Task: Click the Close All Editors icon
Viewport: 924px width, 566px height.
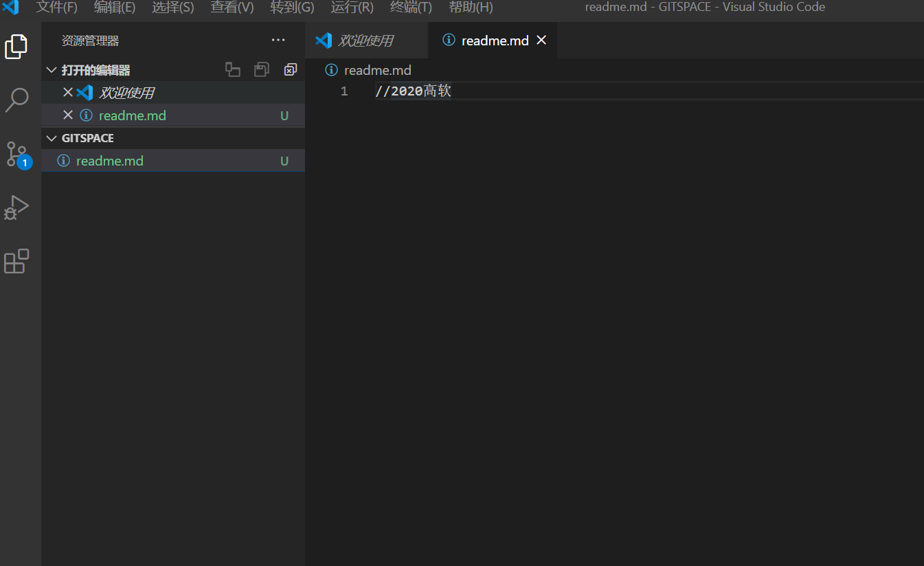Action: click(290, 69)
